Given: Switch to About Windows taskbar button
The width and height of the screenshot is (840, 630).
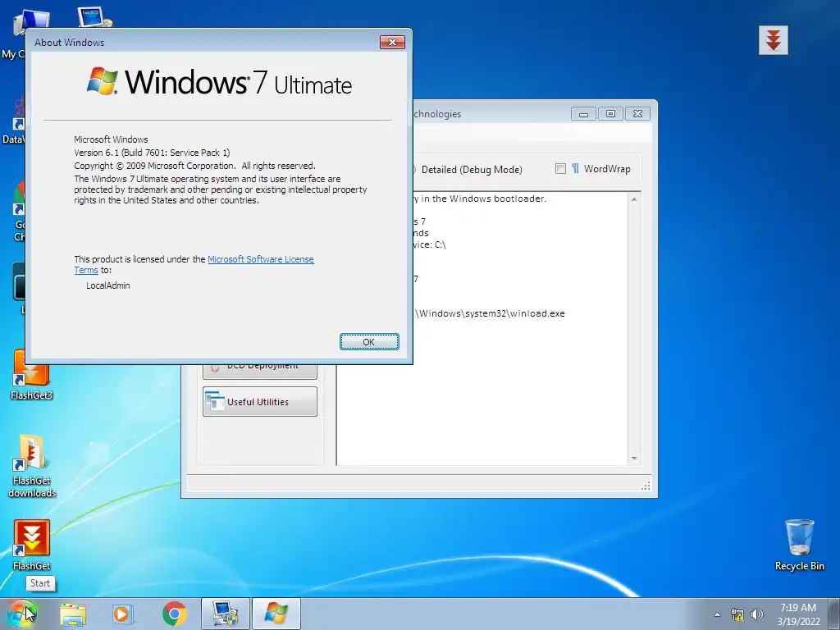Looking at the screenshot, I should (276, 614).
